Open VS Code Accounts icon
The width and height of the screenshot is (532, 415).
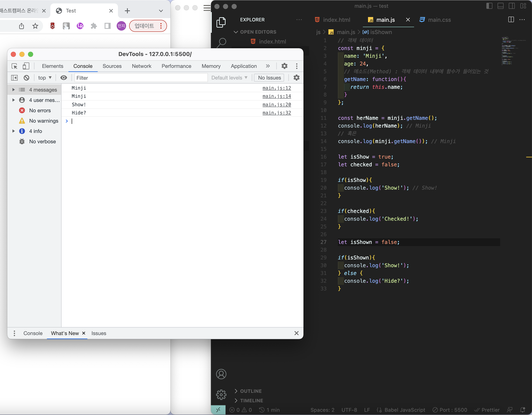click(221, 374)
